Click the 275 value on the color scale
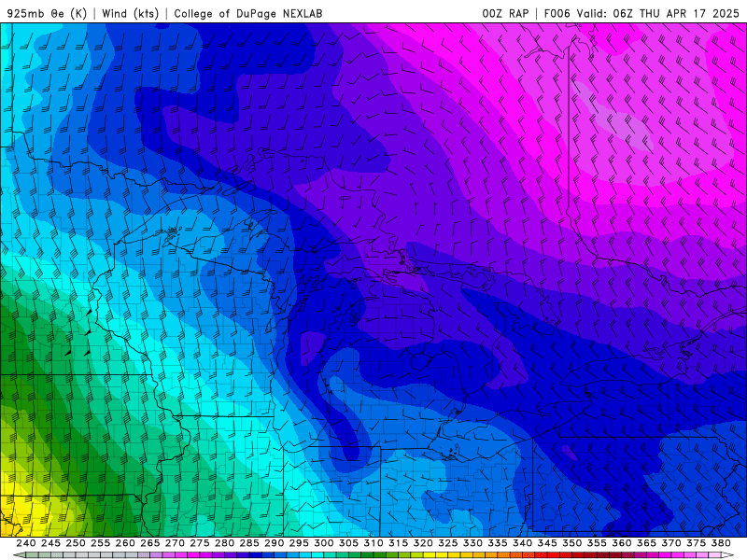747x560 pixels. (200, 543)
